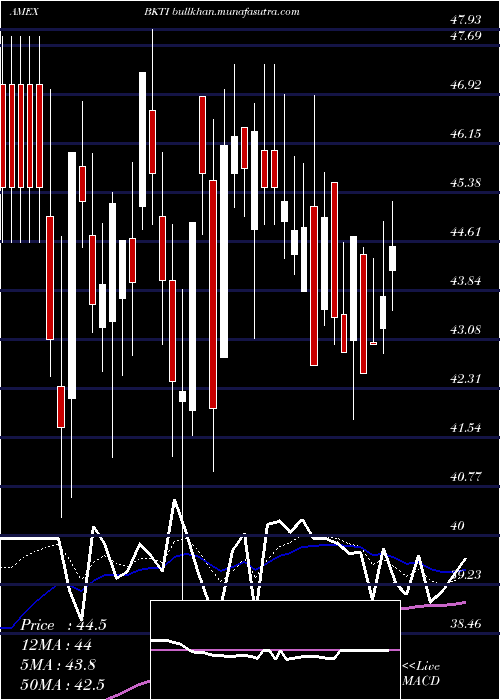This screenshot has width=500, height=700.
Task: Click the 5MA : 43.8 readout
Action: pyautogui.click(x=58, y=665)
